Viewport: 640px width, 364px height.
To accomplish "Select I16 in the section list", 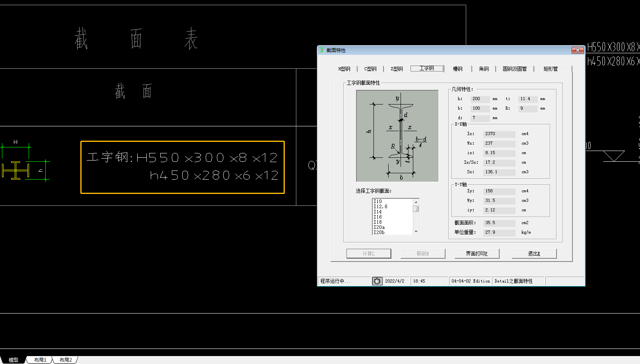I will pos(393,217).
